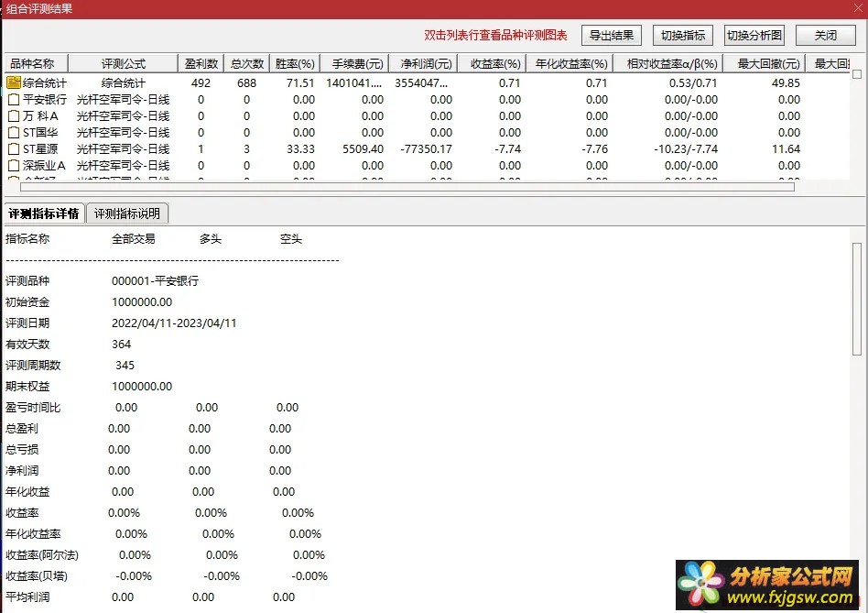Select the 万 科A row name
Image resolution: width=868 pixels, height=613 pixels.
[40, 116]
